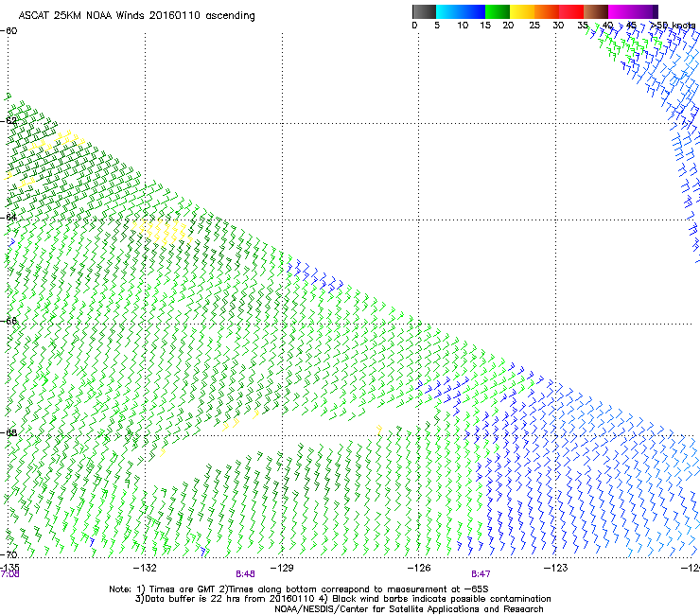Click the "25" label under the color bar
Image resolution: width=700 pixels, height=615 pixels.
click(534, 26)
